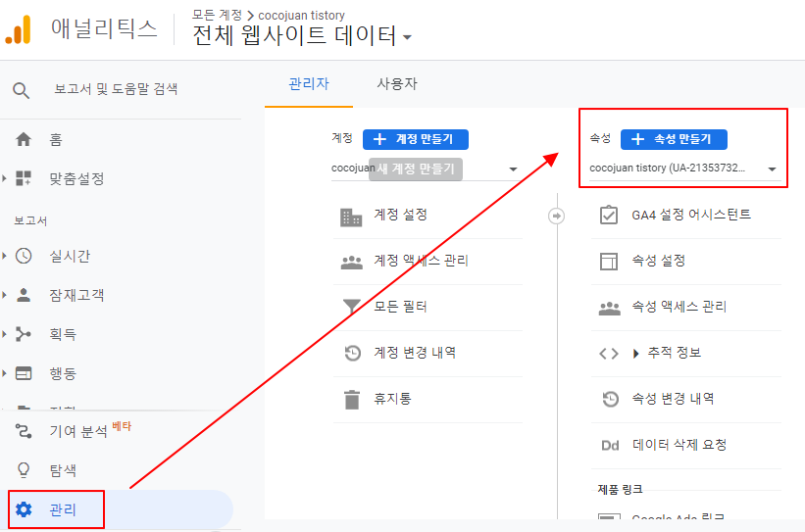Click the 추적 정보 code brackets icon
The height and width of the screenshot is (532, 805).
609,354
